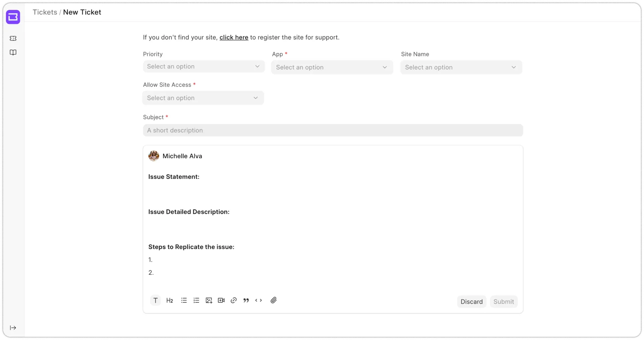Open the Knowledge Base book icon
The width and height of the screenshot is (644, 340).
(x=13, y=53)
